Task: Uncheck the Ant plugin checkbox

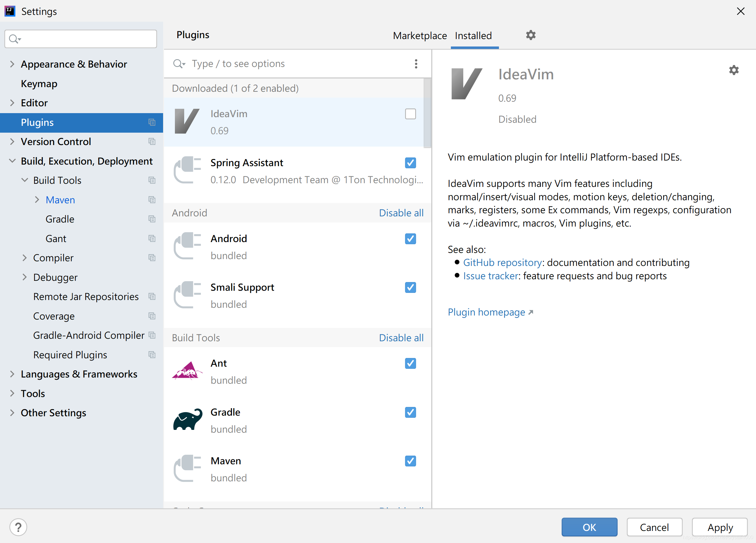Action: click(x=410, y=364)
